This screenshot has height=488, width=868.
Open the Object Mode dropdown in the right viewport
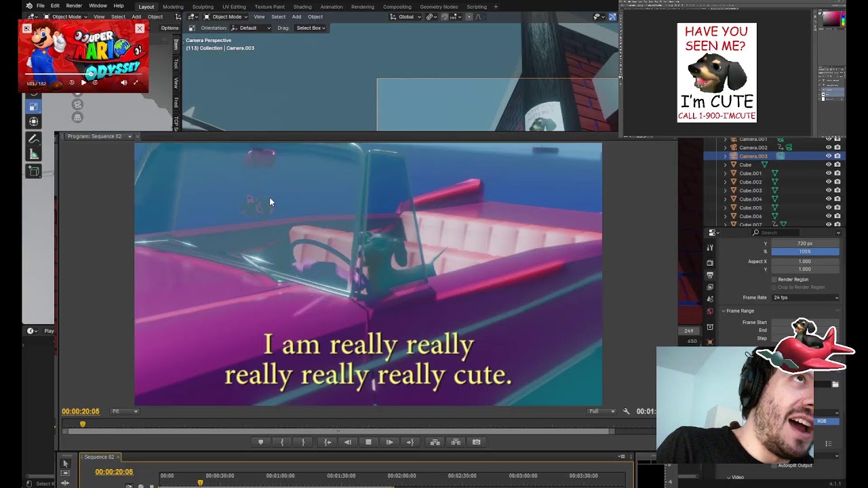pos(226,17)
